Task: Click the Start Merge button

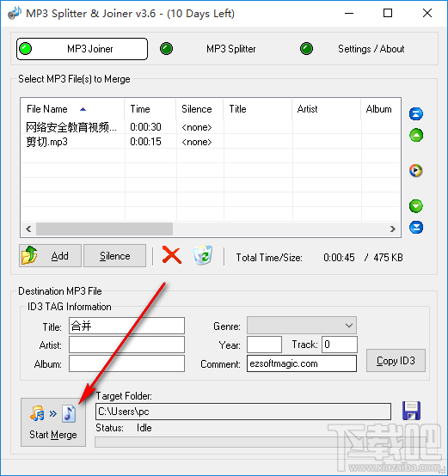Action: pos(53,422)
